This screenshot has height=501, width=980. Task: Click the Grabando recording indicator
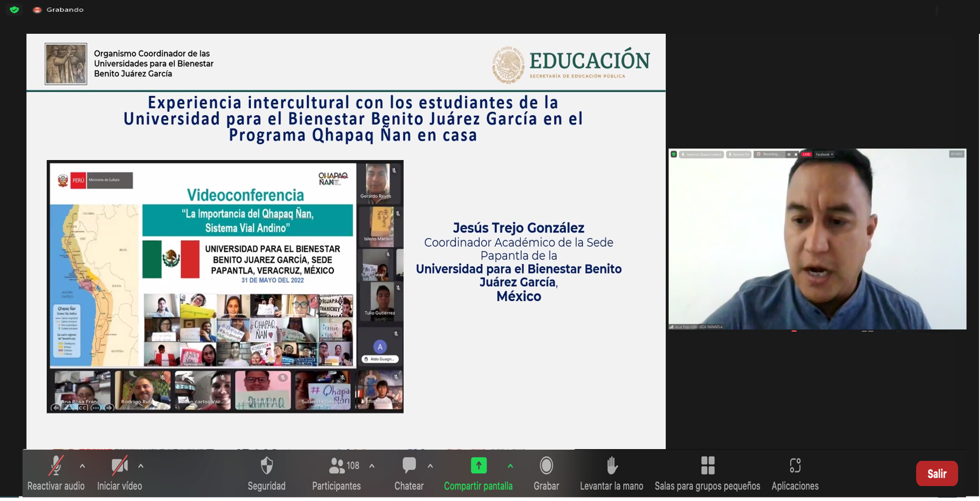coord(58,9)
